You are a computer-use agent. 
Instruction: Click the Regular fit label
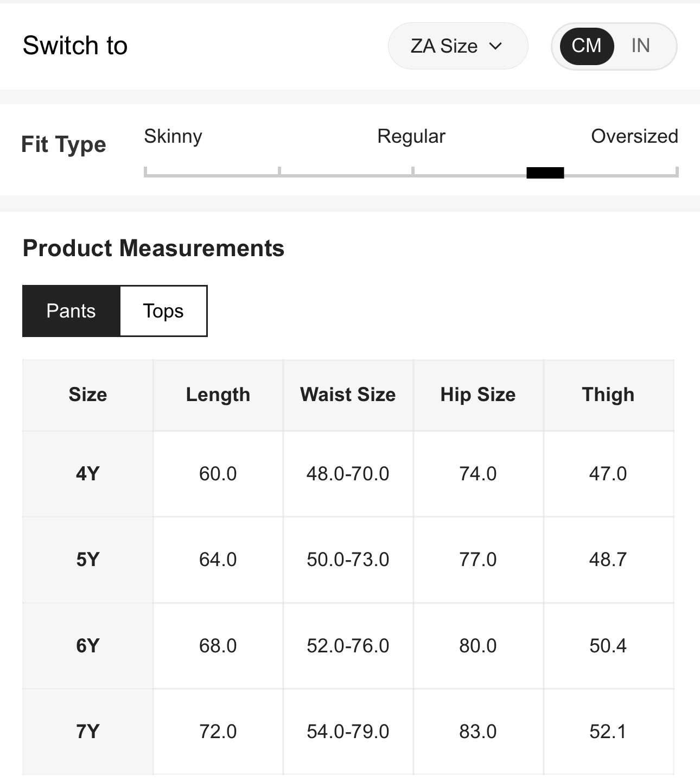pyautogui.click(x=411, y=136)
